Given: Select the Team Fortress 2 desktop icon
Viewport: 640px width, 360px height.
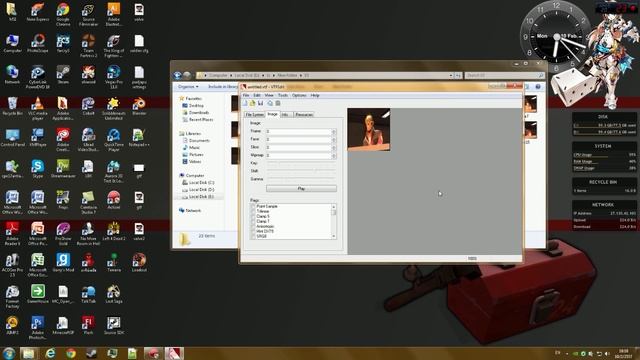Looking at the screenshot, I should [x=88, y=45].
